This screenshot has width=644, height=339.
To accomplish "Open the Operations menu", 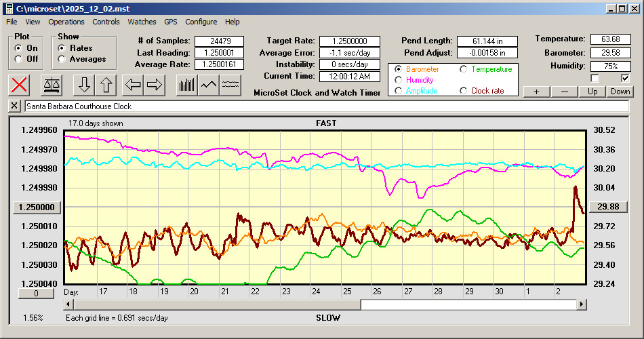I will pos(66,22).
